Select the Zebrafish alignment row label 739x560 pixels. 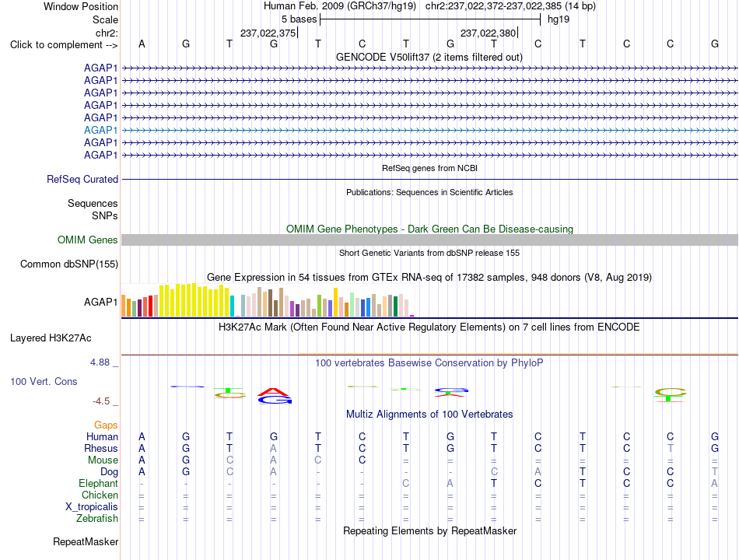tap(96, 519)
